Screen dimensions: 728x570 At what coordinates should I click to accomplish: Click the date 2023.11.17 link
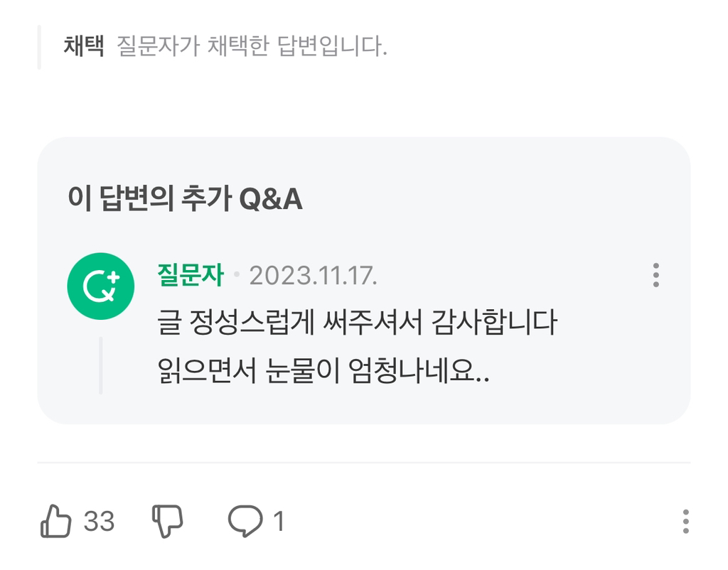click(x=314, y=277)
